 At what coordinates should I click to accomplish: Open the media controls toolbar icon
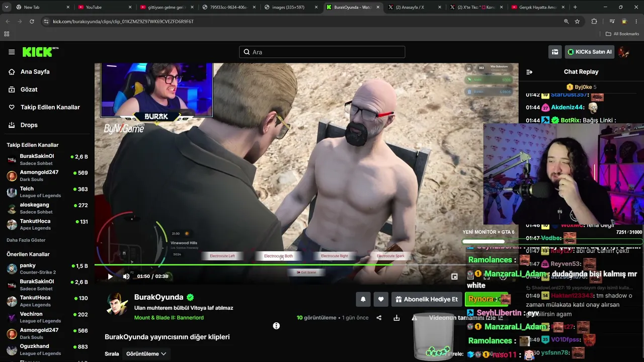click(612, 22)
